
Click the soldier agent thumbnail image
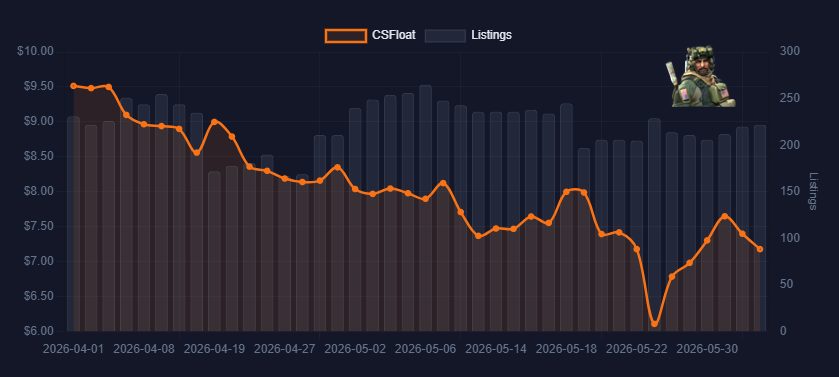tap(700, 76)
